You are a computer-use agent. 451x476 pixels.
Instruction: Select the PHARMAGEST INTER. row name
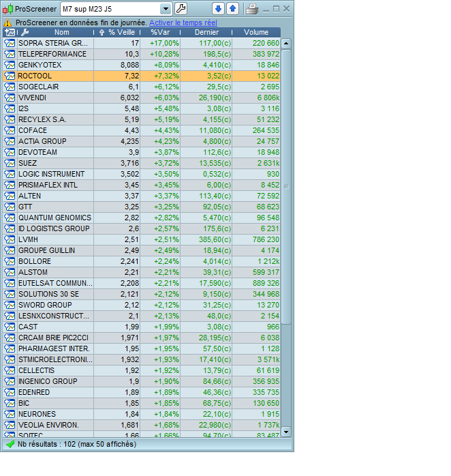pos(54,348)
